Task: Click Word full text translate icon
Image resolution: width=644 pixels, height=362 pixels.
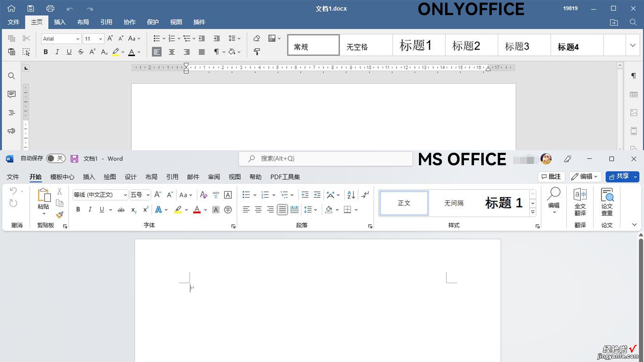Action: point(580,202)
